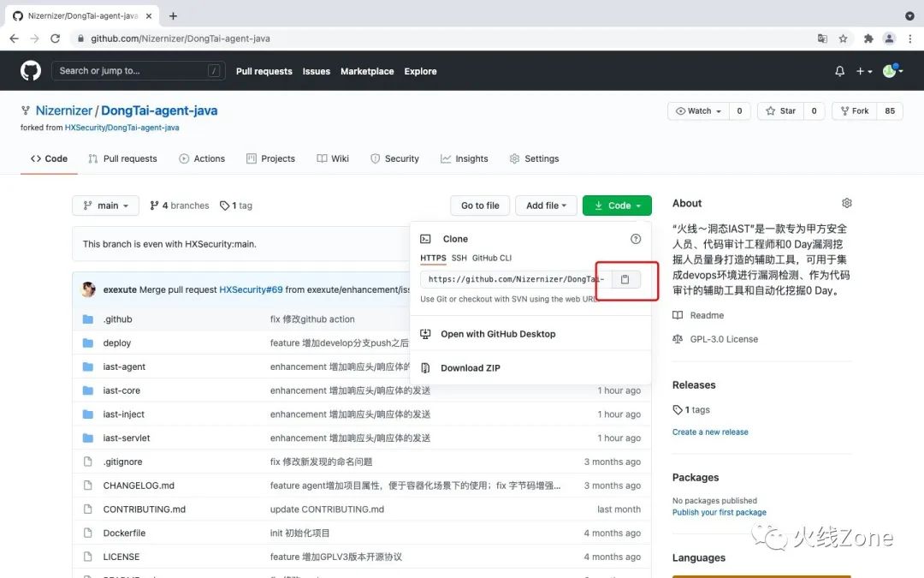Close the DongTai-agent-java browser tab
Image resolution: width=924 pixels, height=578 pixels.
tap(149, 16)
